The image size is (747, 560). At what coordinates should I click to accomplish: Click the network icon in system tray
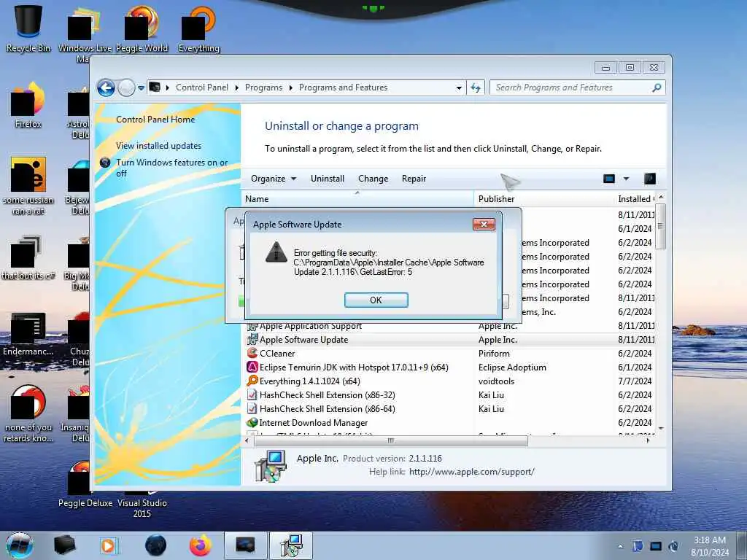point(656,546)
